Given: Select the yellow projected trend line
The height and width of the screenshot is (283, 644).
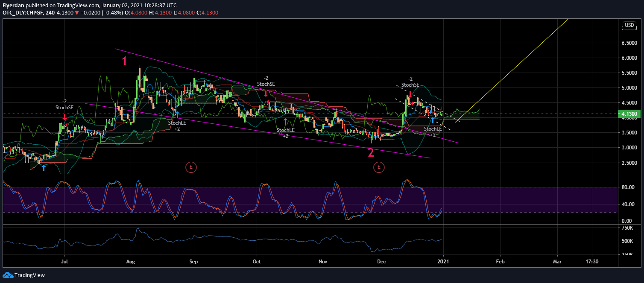Looking at the screenshot, I should [512, 70].
